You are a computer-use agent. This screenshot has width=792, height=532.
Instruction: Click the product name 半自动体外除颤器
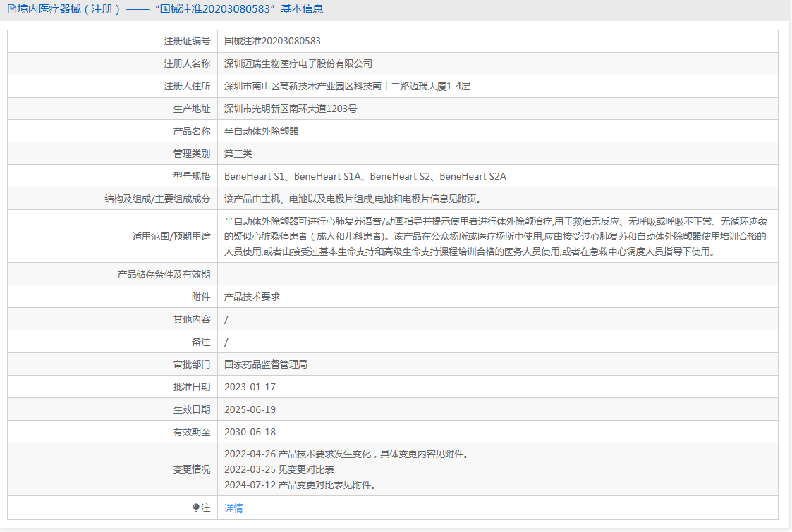coord(261,131)
